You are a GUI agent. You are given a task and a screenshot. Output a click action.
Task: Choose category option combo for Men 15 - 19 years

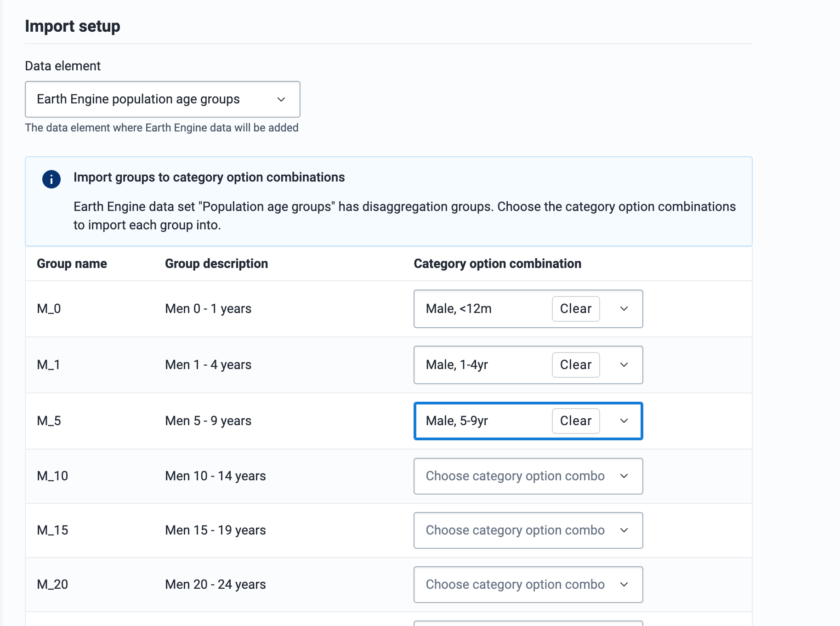(x=515, y=530)
